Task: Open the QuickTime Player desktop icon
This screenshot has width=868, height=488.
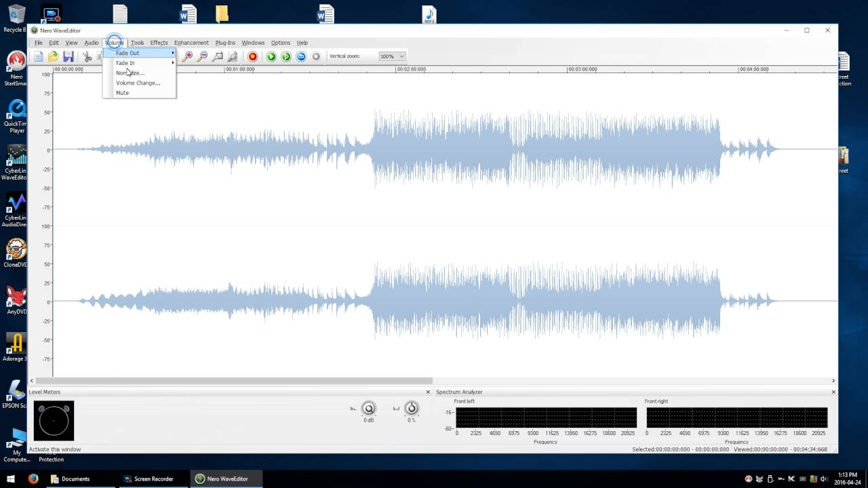Action: (16, 117)
